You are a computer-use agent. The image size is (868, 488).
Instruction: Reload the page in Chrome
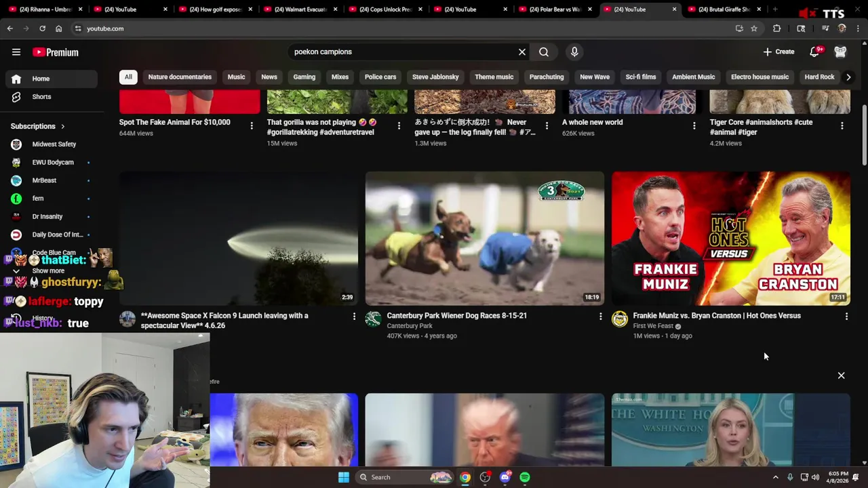click(42, 28)
